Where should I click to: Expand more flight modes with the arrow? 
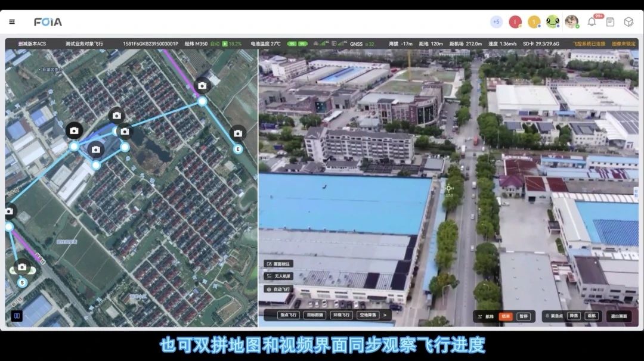pos(385,315)
